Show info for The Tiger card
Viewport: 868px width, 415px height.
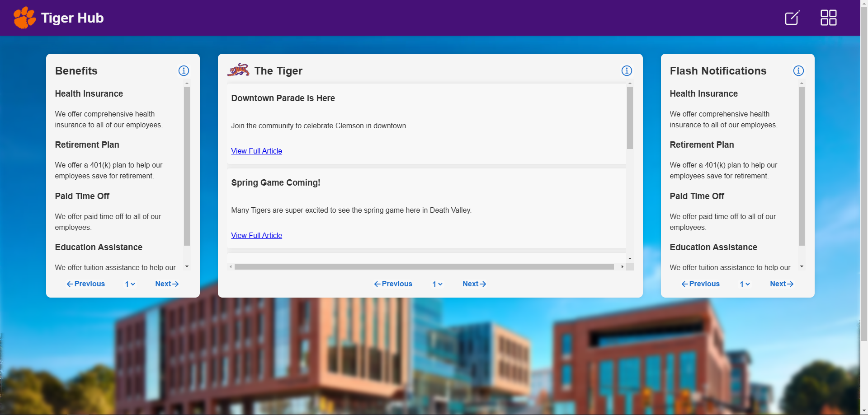click(x=627, y=70)
